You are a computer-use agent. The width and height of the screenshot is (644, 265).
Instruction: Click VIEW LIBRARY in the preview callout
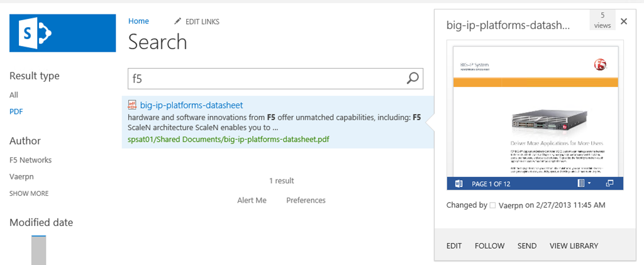tap(574, 245)
